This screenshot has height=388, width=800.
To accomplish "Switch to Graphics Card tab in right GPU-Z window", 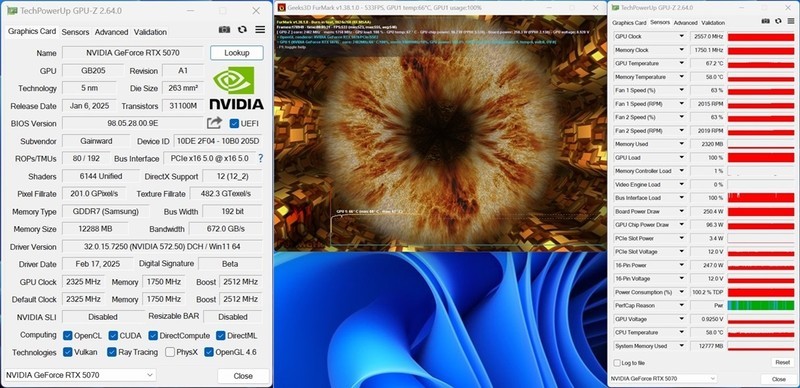I will [629, 23].
